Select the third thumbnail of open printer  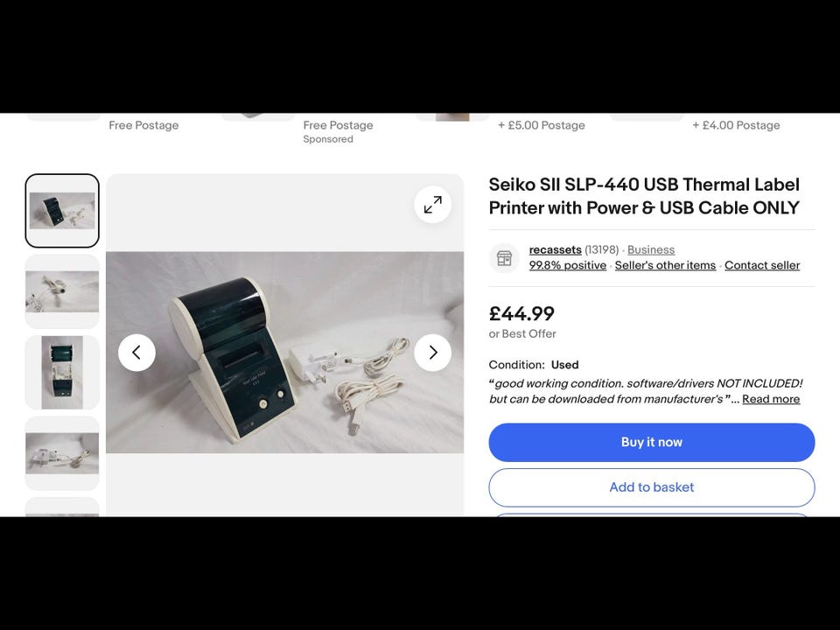click(x=62, y=372)
